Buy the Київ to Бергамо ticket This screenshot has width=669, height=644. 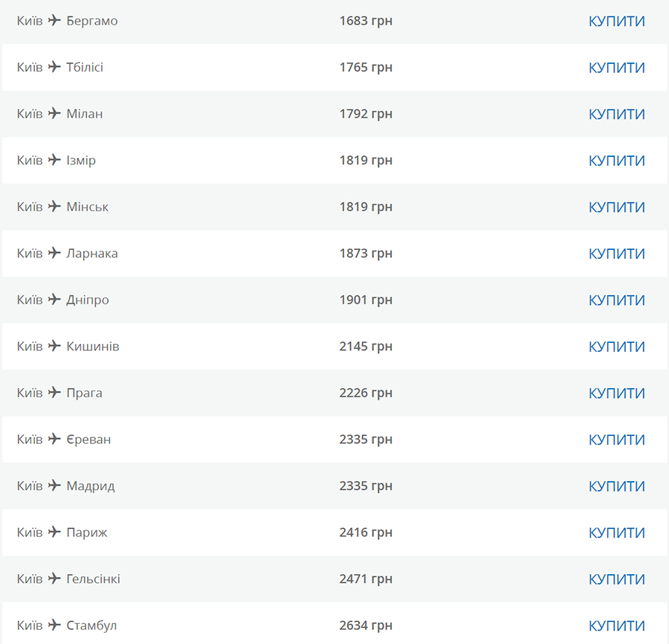tap(616, 21)
